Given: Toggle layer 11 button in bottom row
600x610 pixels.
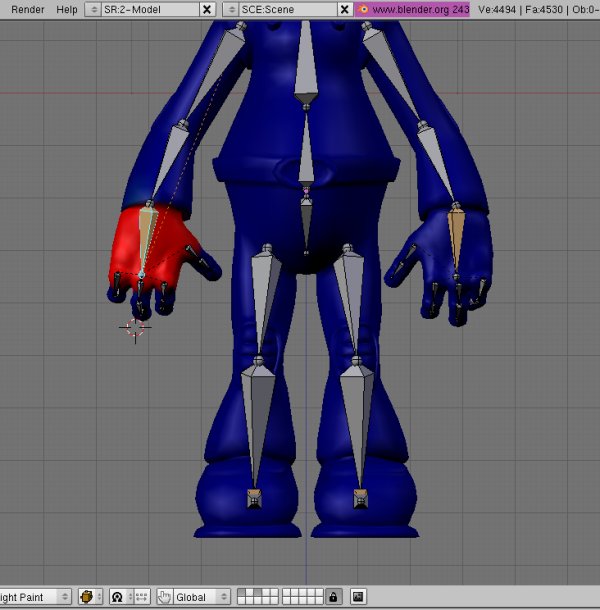Looking at the screenshot, I should [242, 601].
